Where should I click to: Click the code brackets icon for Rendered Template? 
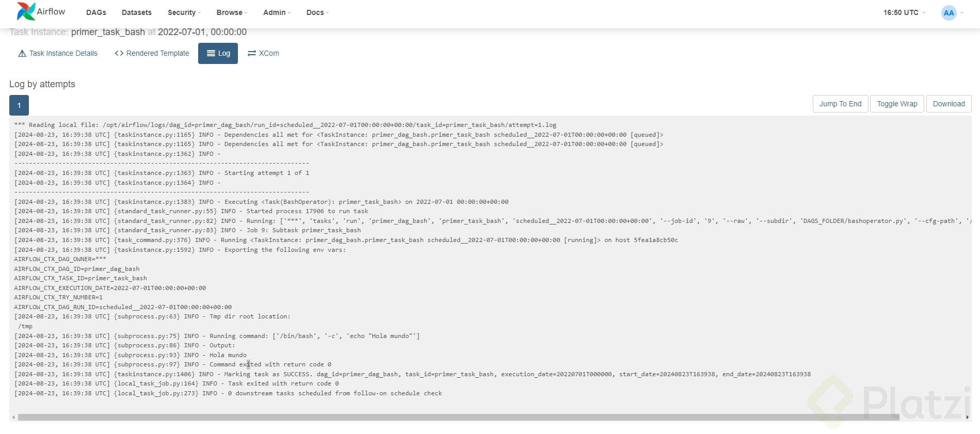click(x=119, y=53)
